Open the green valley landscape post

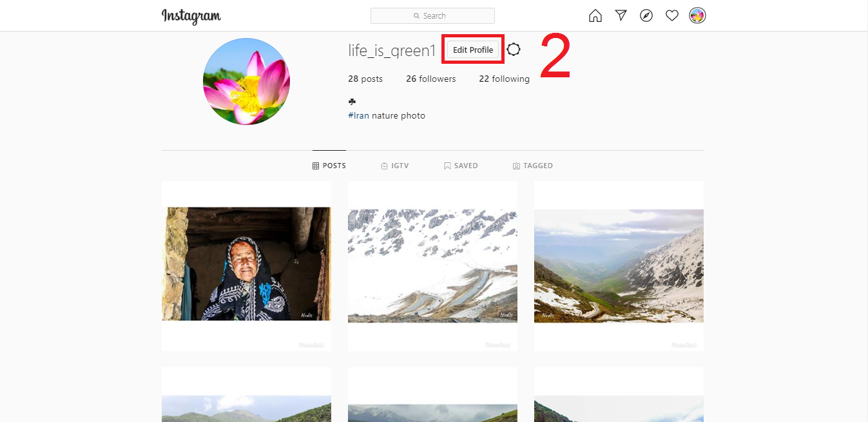click(619, 265)
